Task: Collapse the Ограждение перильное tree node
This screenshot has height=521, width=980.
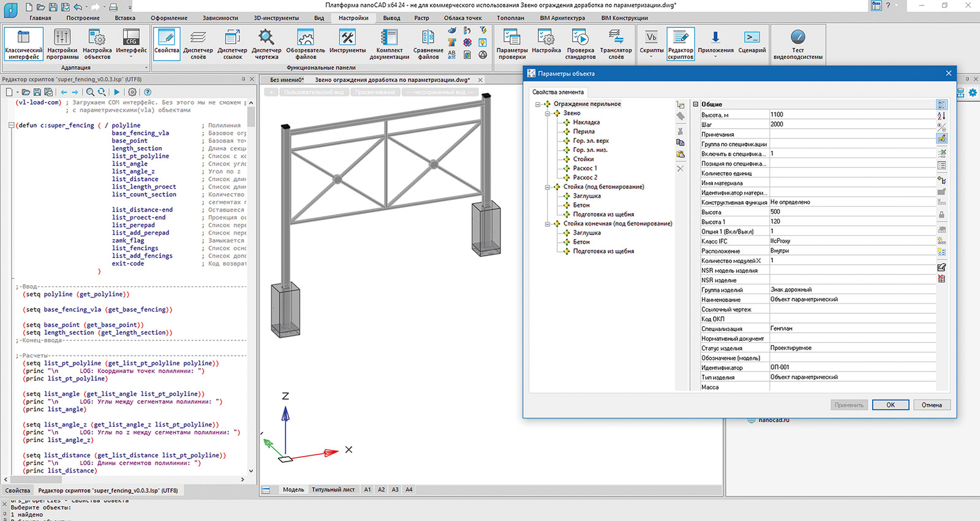Action: click(x=538, y=104)
